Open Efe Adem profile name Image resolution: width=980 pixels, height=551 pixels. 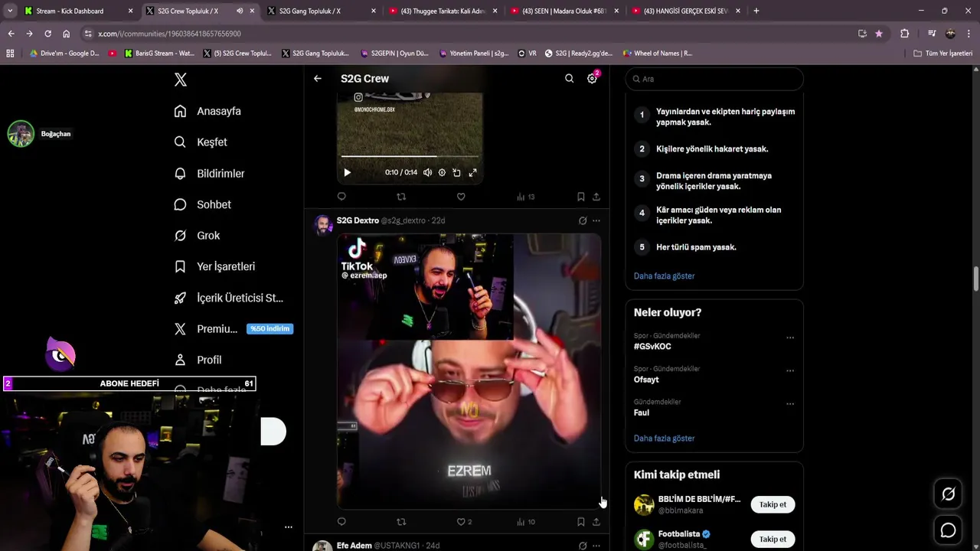[x=354, y=546]
